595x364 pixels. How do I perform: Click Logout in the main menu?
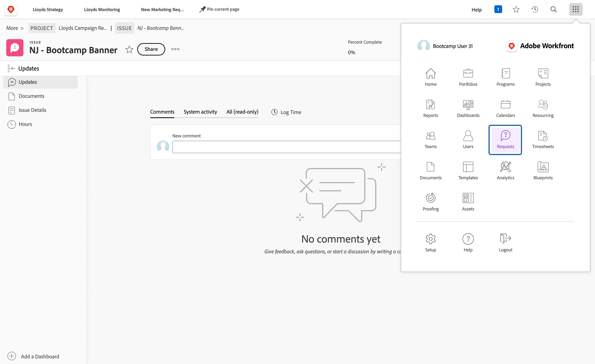505,242
